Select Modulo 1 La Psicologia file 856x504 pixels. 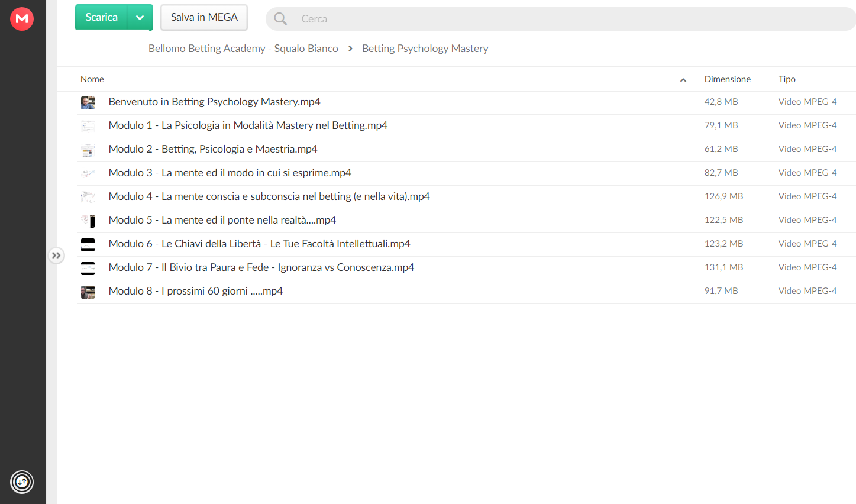466,125
